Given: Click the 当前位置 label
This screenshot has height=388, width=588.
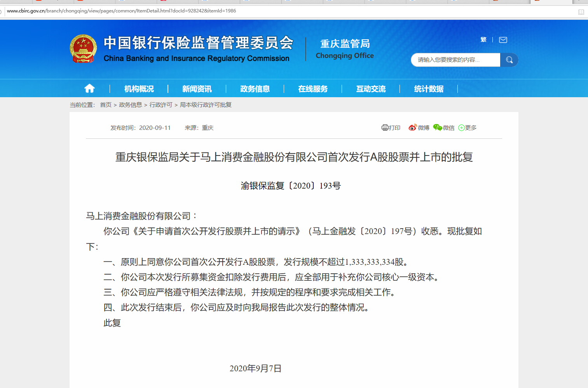Looking at the screenshot, I should tap(82, 105).
